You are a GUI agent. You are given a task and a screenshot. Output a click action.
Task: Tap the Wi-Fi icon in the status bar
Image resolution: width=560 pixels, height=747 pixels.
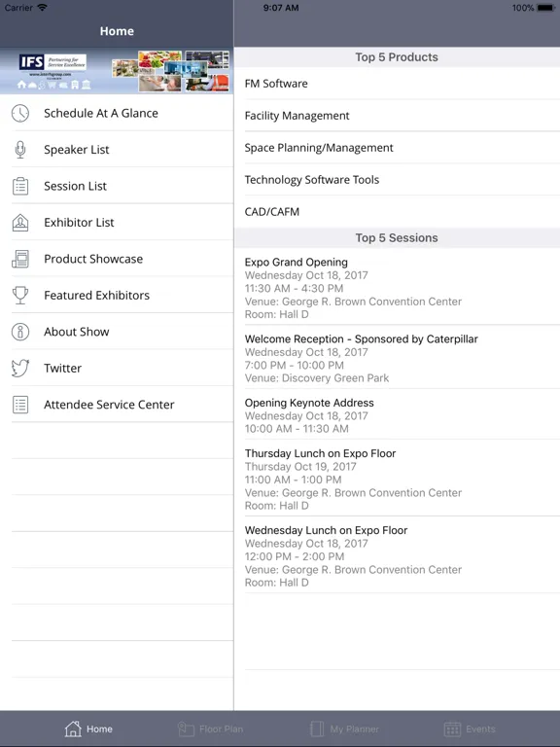(42, 8)
